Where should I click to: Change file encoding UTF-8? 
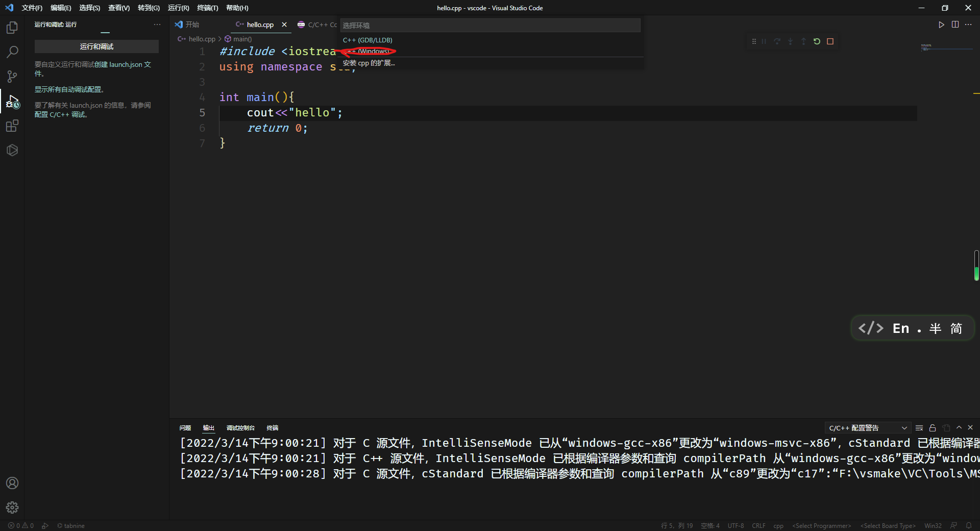point(736,526)
